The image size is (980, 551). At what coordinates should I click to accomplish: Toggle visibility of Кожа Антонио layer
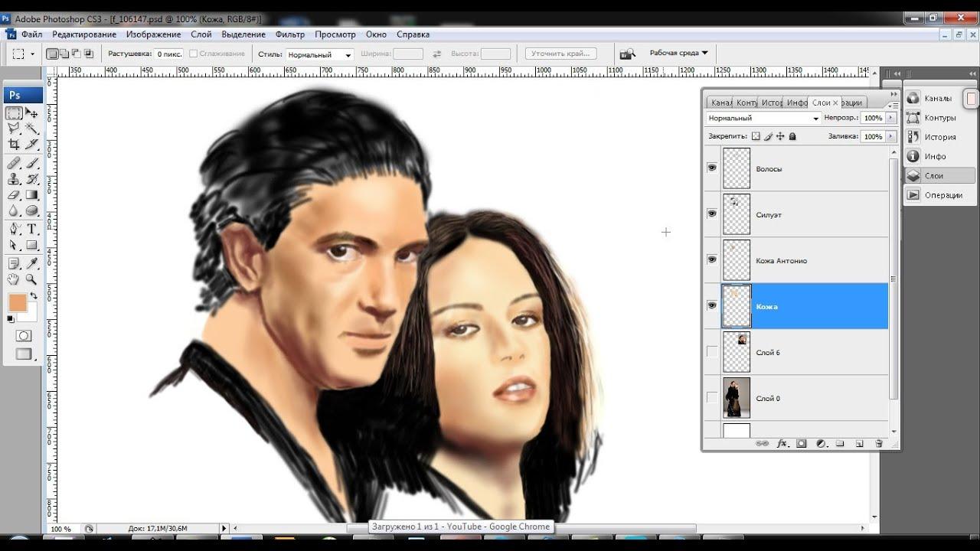[x=712, y=259]
